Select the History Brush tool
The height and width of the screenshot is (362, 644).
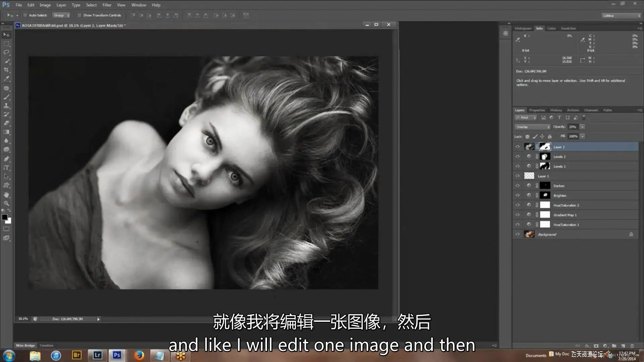point(6,114)
